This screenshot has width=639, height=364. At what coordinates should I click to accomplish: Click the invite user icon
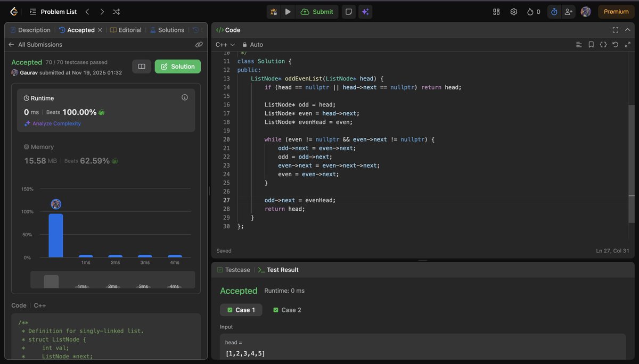[x=569, y=12]
